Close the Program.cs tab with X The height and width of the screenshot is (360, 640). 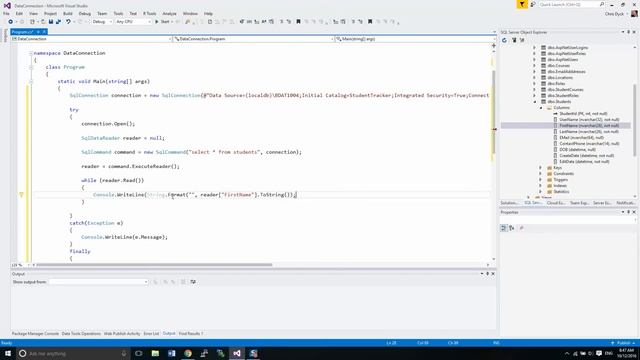pos(44,32)
